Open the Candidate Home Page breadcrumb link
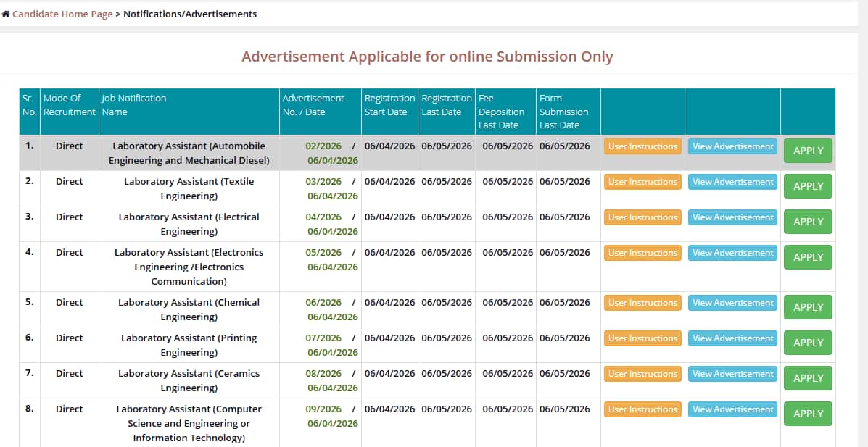 click(62, 14)
